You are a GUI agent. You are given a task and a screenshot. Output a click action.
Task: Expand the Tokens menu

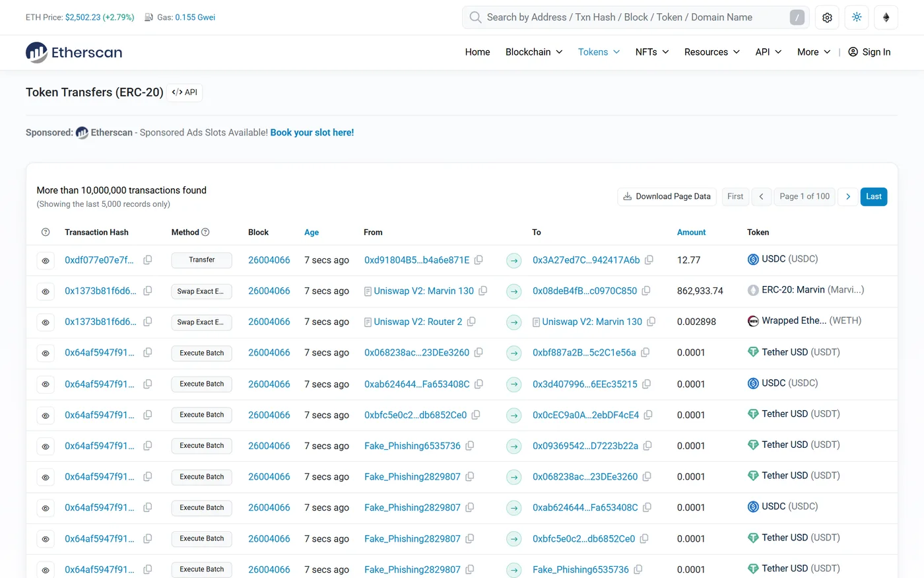click(599, 52)
